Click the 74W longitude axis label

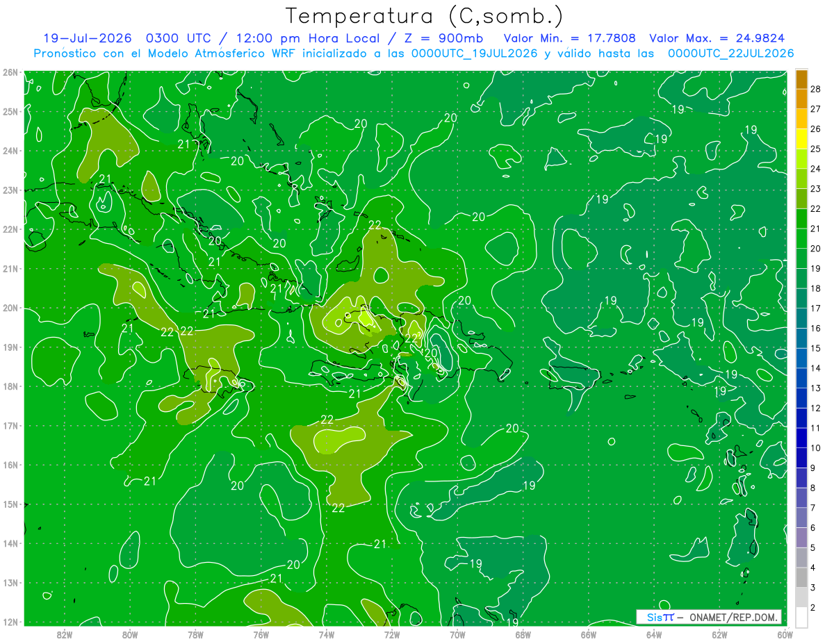(x=327, y=634)
